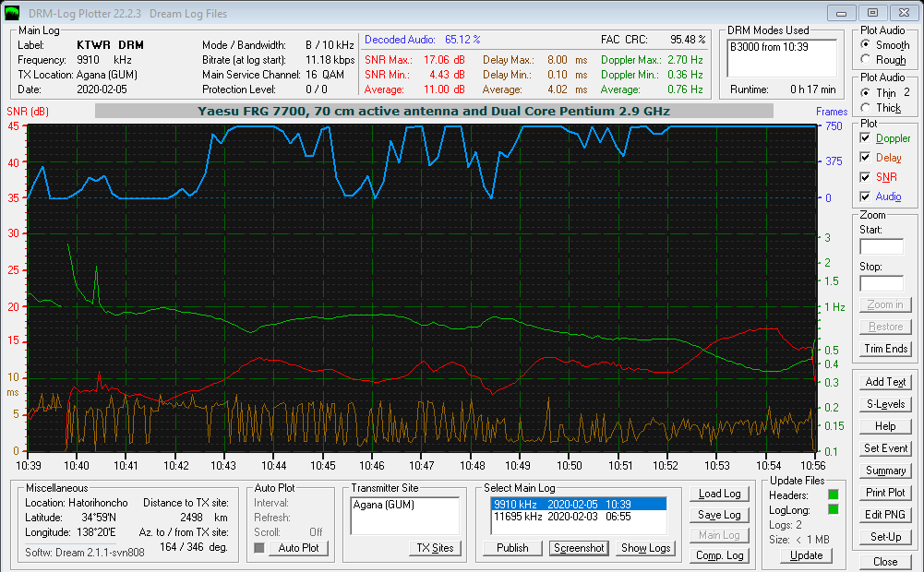Open the Set-Up dialog
The image size is (924, 572).
click(x=885, y=537)
